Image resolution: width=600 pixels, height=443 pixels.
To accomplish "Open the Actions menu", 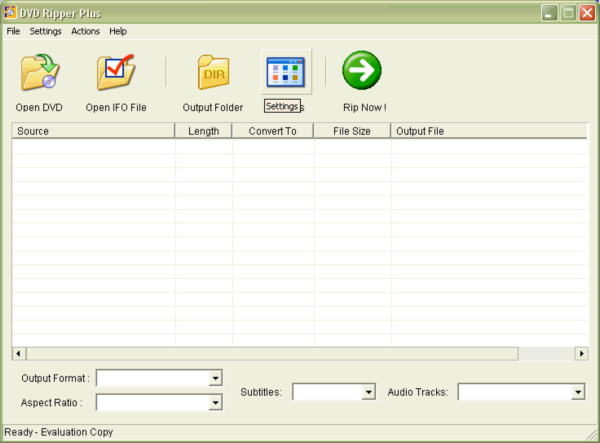I will [x=85, y=31].
